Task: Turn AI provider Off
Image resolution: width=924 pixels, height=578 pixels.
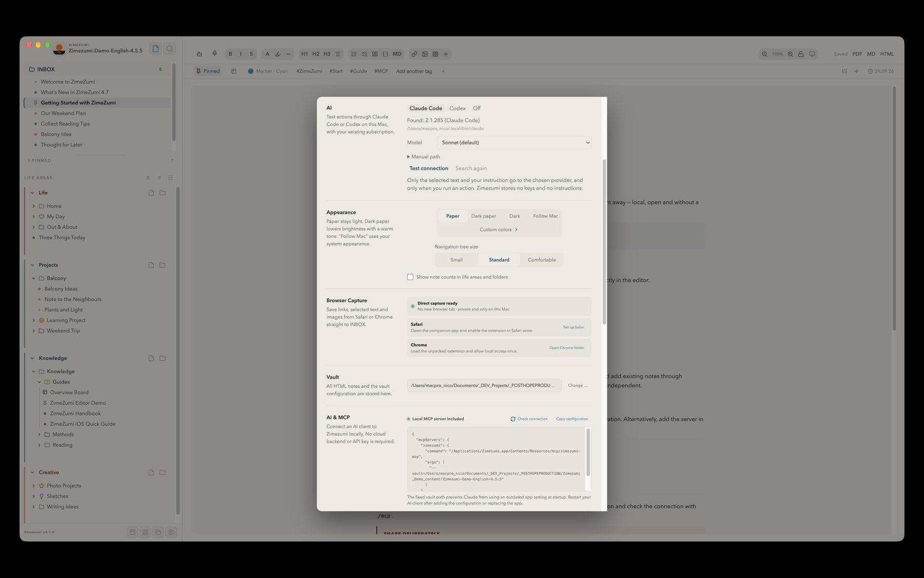Action: coord(476,108)
